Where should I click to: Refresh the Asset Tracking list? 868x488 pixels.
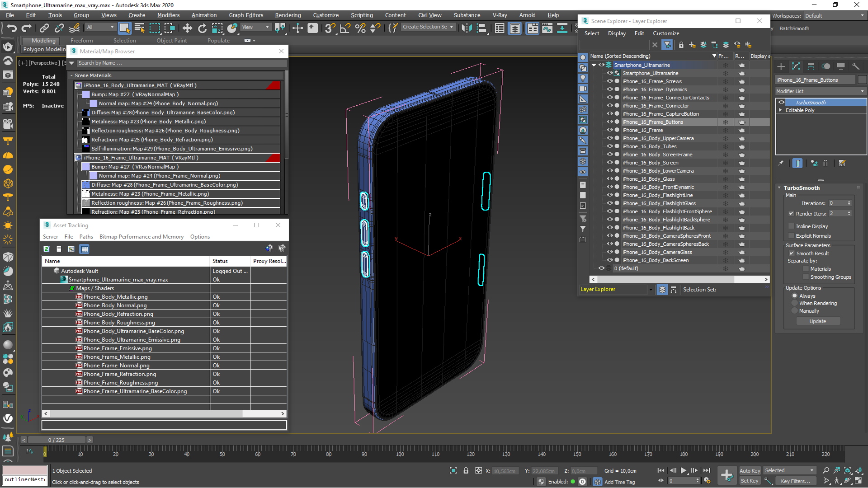pos(46,249)
